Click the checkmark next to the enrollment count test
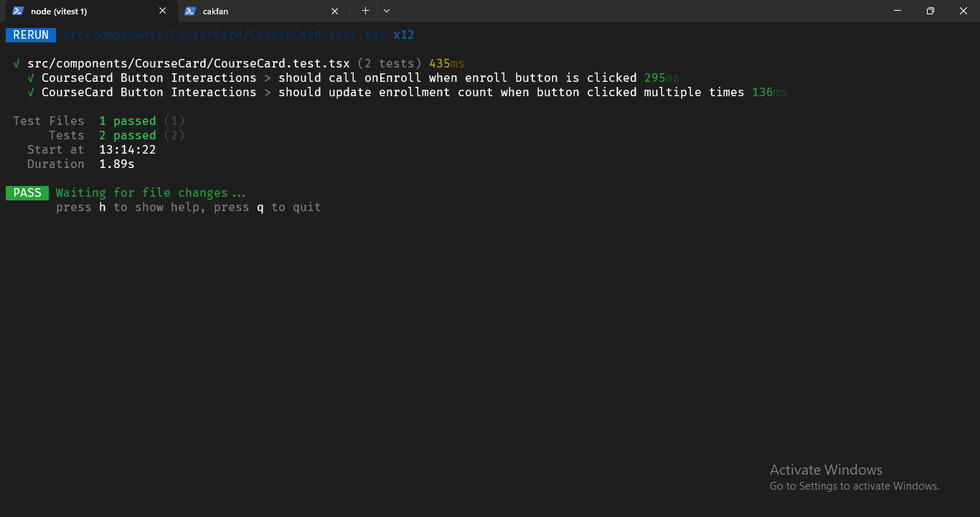The width and height of the screenshot is (980, 517). 30,92
